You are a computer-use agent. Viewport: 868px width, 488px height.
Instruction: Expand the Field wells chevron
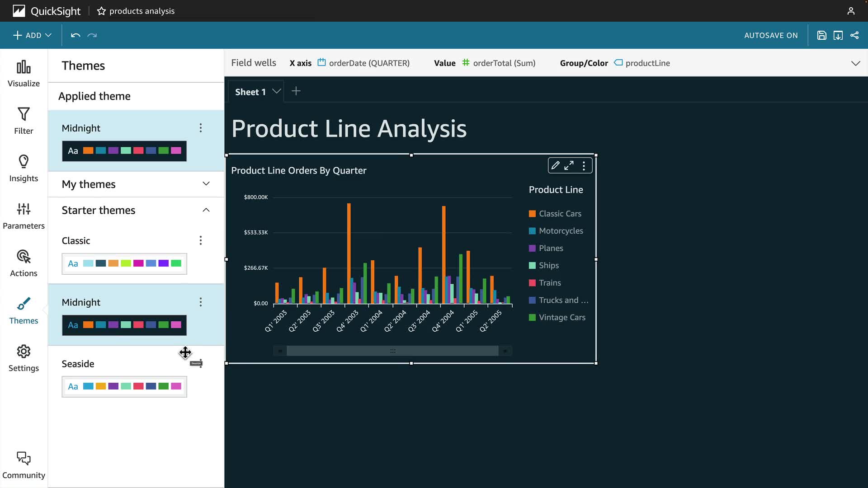(x=855, y=63)
